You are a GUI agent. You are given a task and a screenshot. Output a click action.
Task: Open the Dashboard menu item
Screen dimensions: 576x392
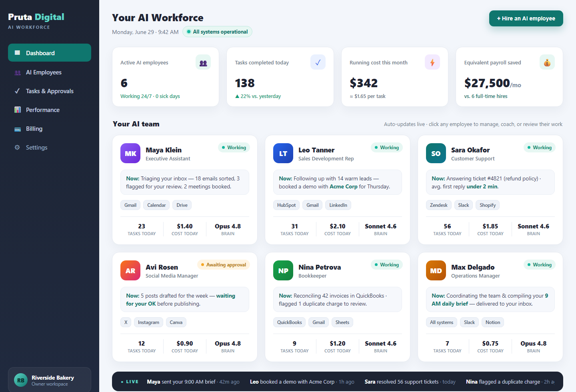(x=50, y=53)
